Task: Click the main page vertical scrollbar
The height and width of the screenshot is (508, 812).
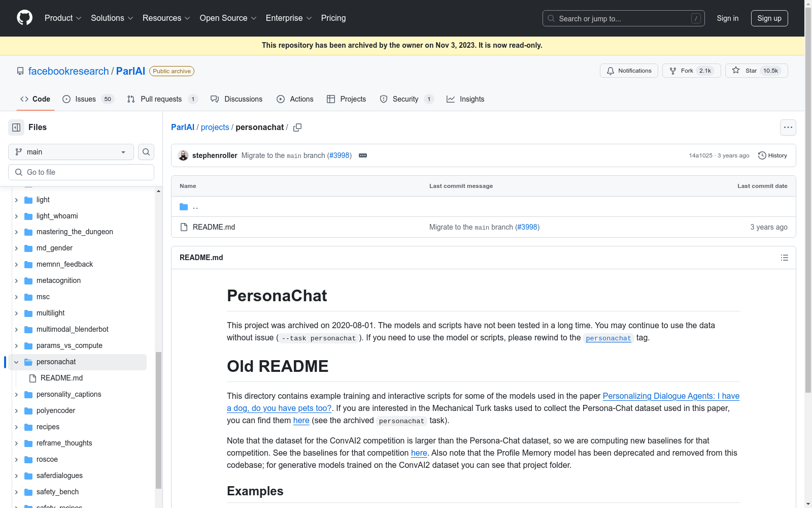Action: click(808, 200)
